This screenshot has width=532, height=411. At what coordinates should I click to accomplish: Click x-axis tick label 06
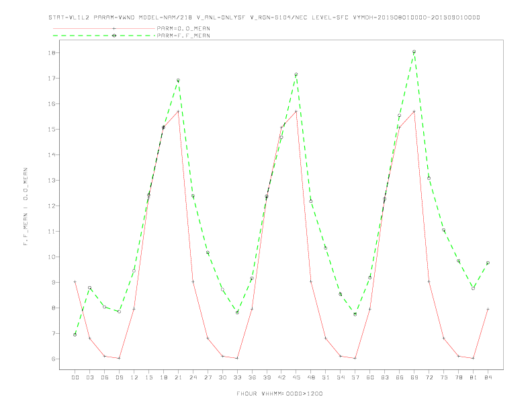pyautogui.click(x=105, y=377)
